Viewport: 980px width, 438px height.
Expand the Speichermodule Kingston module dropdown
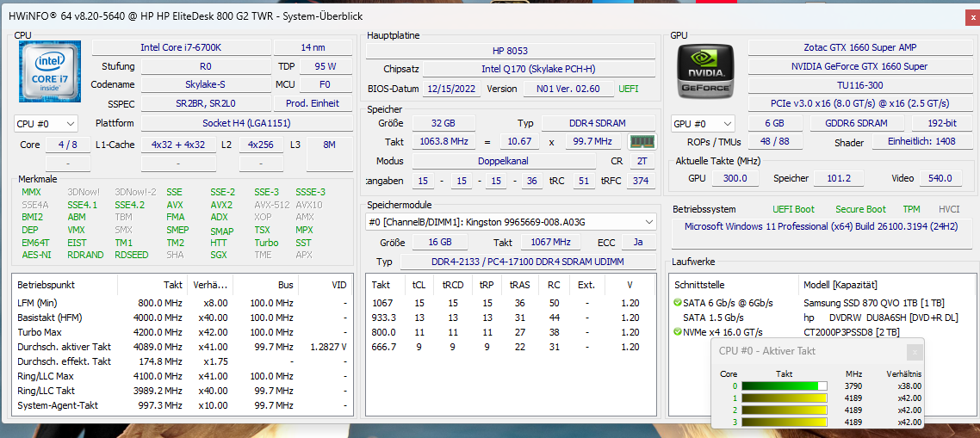point(511,222)
